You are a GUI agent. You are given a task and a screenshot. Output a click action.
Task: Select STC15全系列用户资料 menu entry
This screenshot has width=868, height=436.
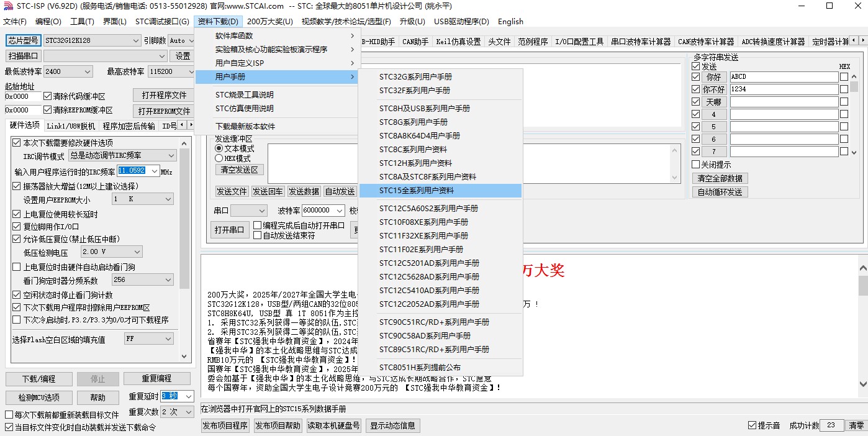(x=441, y=191)
